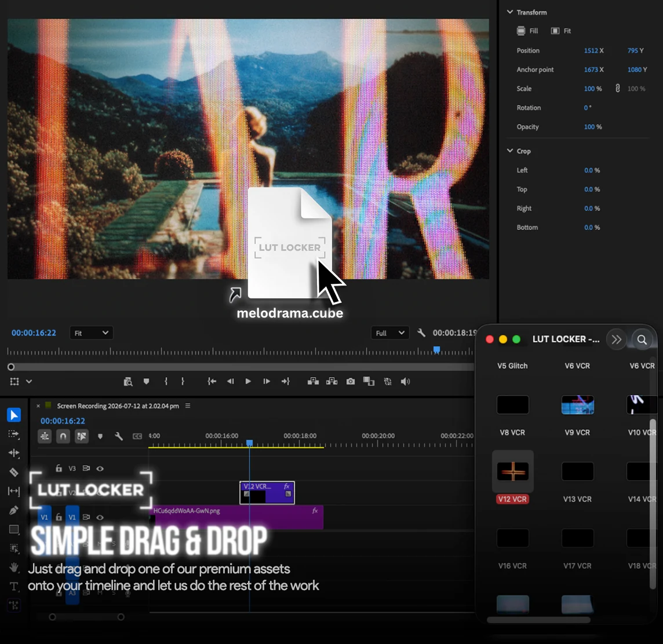Step forward one frame
Screen dimensions: 663x644
coord(267,382)
